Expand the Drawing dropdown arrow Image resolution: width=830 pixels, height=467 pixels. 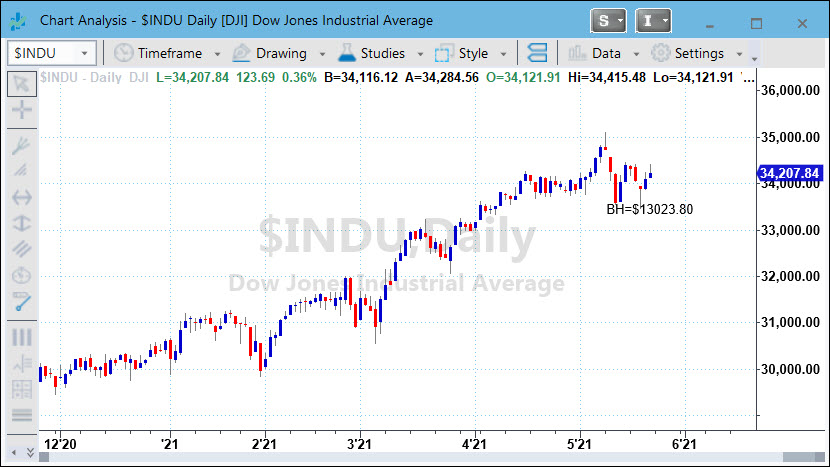pyautogui.click(x=322, y=54)
